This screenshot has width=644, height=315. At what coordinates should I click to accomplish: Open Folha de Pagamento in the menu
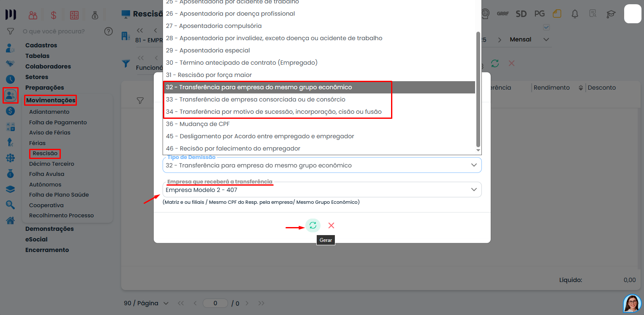coord(58,122)
